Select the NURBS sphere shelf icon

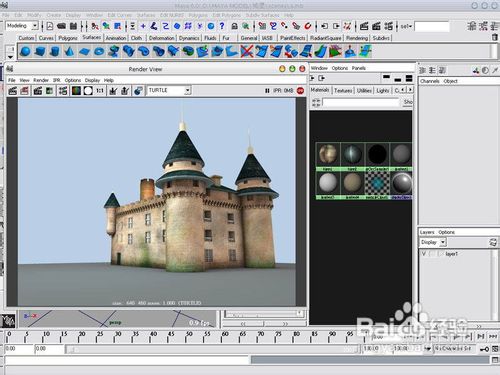coord(25,52)
